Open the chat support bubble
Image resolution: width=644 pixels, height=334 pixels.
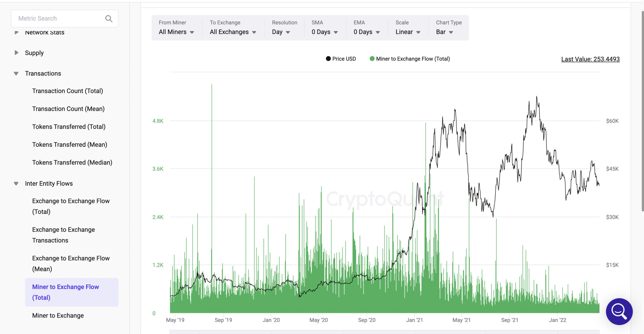[619, 311]
